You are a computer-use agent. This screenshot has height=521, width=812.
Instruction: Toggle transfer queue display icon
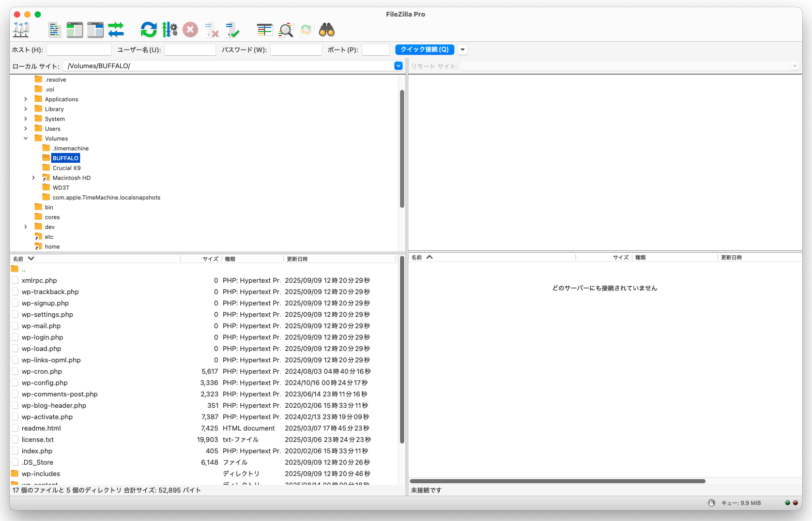(x=116, y=30)
